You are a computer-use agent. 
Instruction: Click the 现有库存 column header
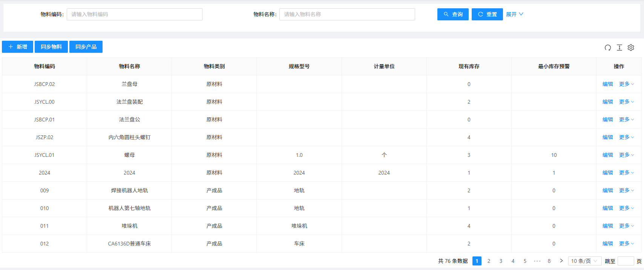469,66
